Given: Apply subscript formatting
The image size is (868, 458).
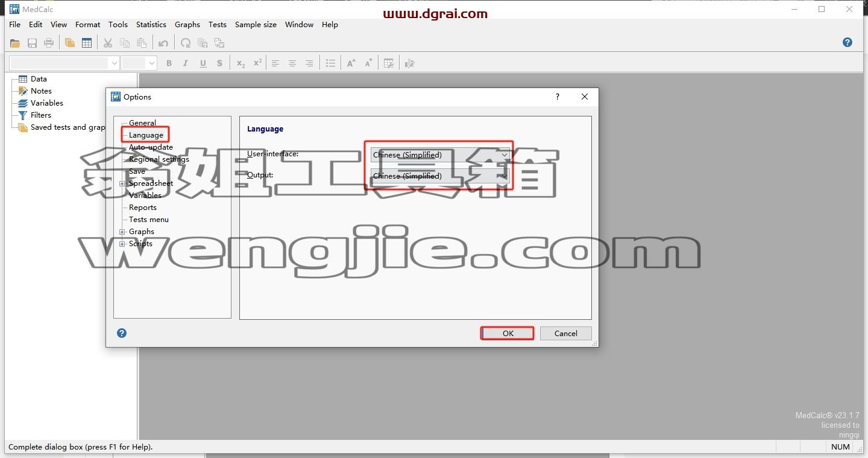Looking at the screenshot, I should pyautogui.click(x=241, y=63).
